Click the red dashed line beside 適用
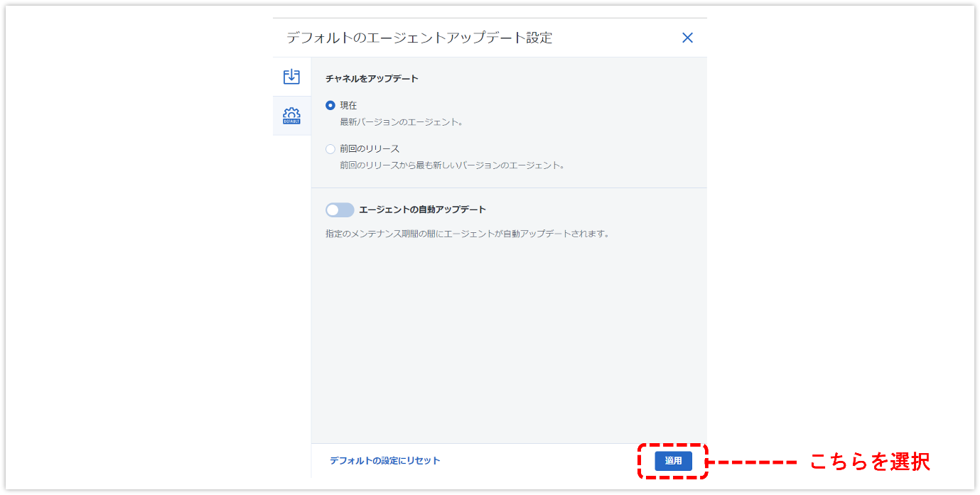This screenshot has width=980, height=495. point(753,462)
